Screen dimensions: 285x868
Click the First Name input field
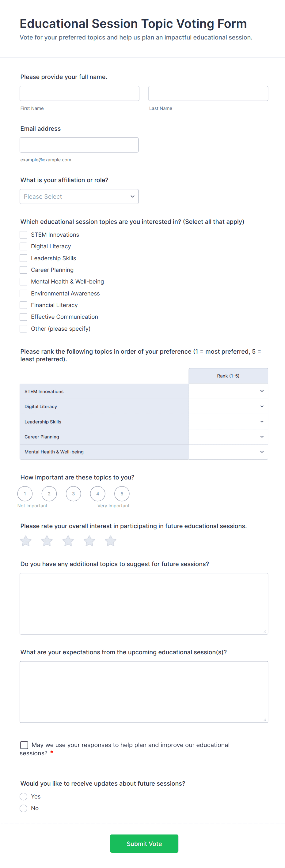[x=79, y=93]
